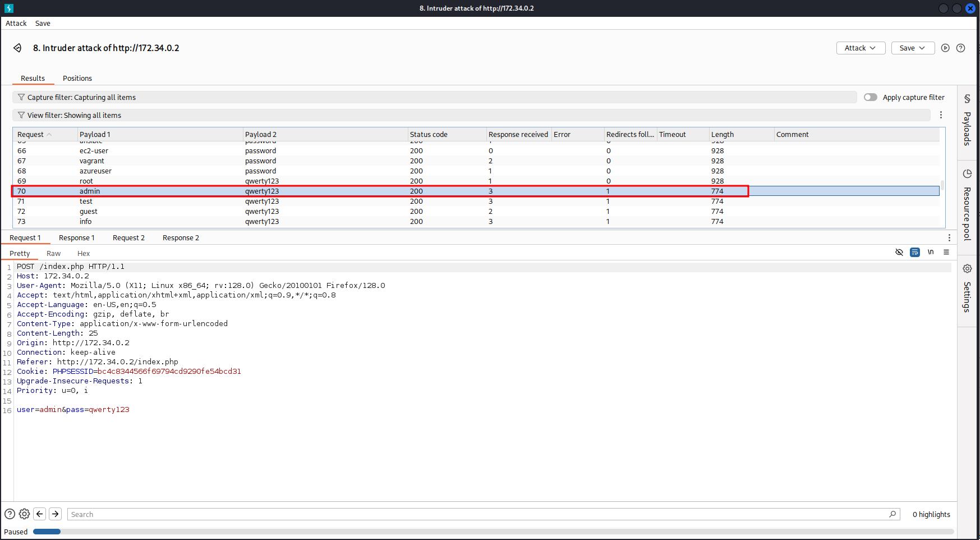Open the Request 1 tab

point(25,237)
